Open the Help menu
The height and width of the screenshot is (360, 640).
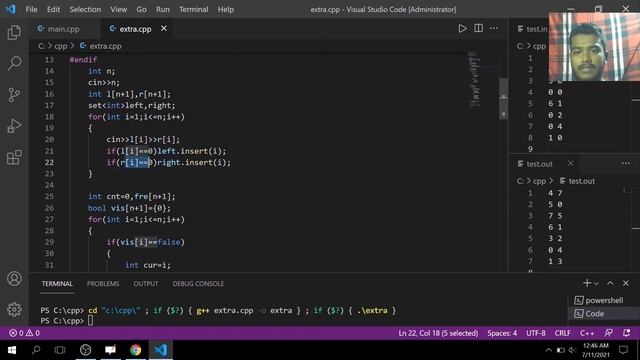(x=225, y=9)
